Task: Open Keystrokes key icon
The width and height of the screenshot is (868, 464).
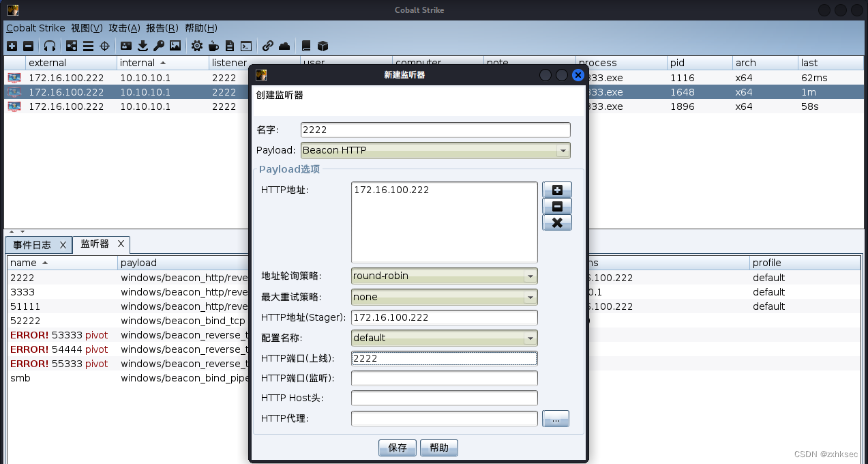Action: tap(159, 46)
